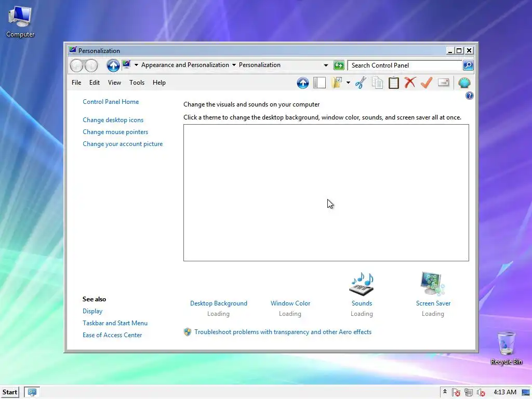
Task: Open Change mouse pointers link
Action: tap(115, 131)
